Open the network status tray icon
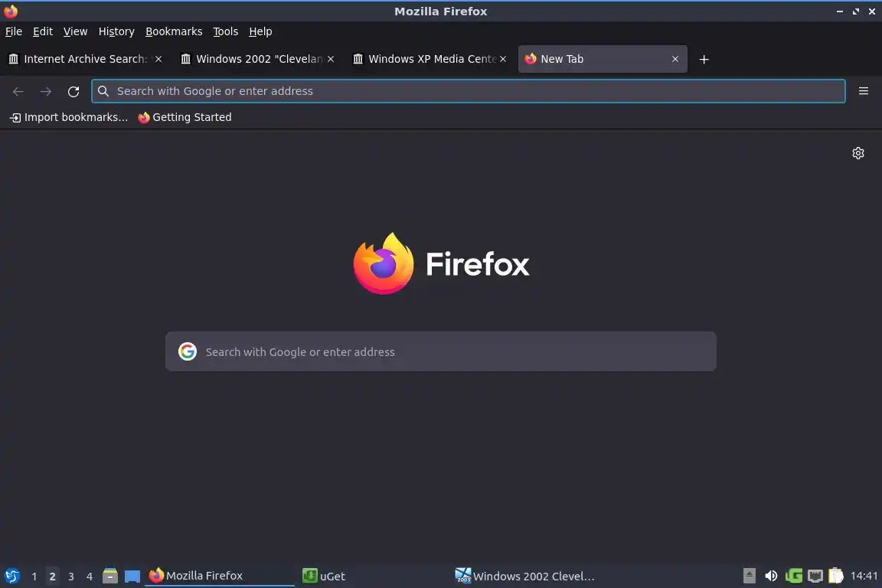Image resolution: width=882 pixels, height=588 pixels. pos(815,576)
